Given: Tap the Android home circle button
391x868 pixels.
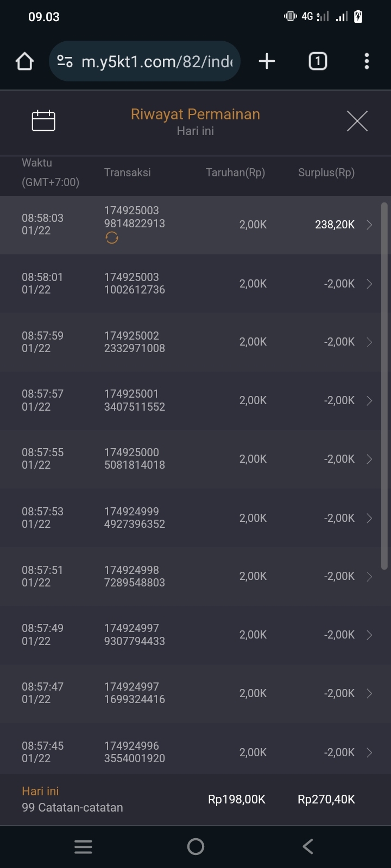Looking at the screenshot, I should pos(195,846).
